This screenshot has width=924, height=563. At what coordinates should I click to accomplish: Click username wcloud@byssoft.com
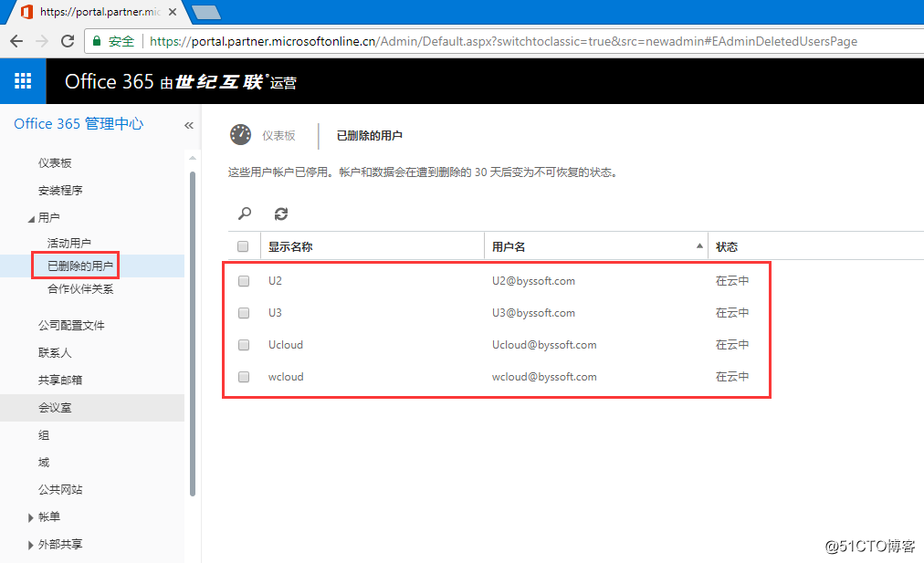tap(544, 377)
